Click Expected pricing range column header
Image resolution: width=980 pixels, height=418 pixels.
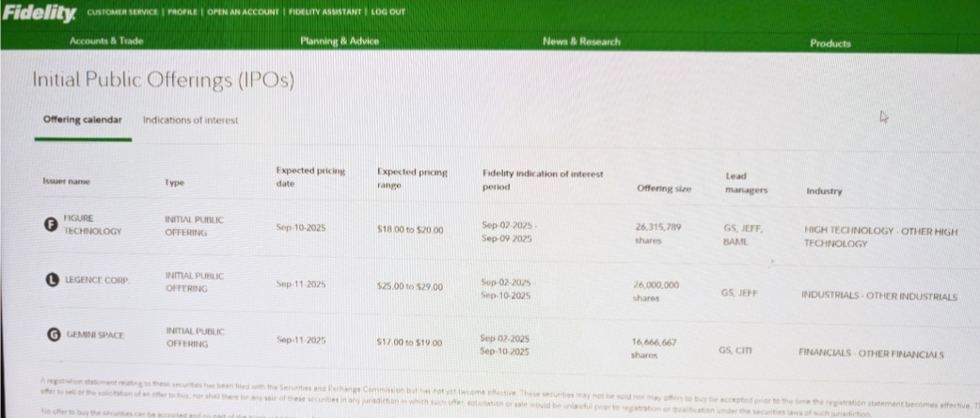click(412, 179)
